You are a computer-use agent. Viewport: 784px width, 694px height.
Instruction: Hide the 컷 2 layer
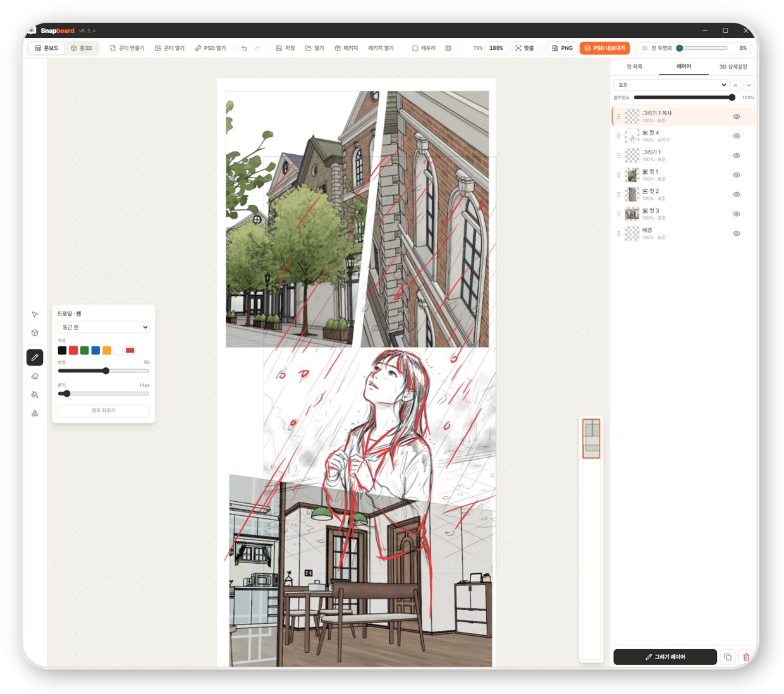[x=737, y=195]
